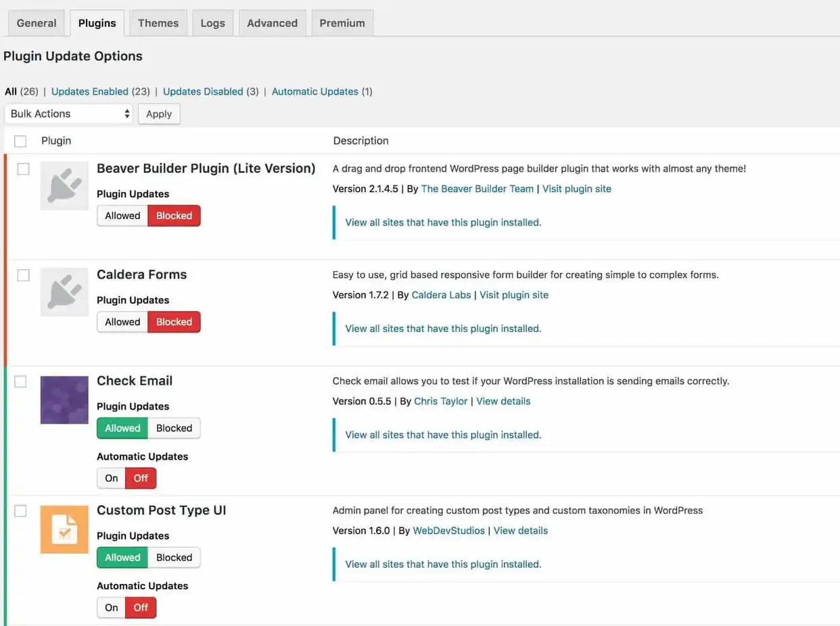Click the orange Custom Post Type UI icon
The image size is (840, 626).
pyautogui.click(x=64, y=529)
